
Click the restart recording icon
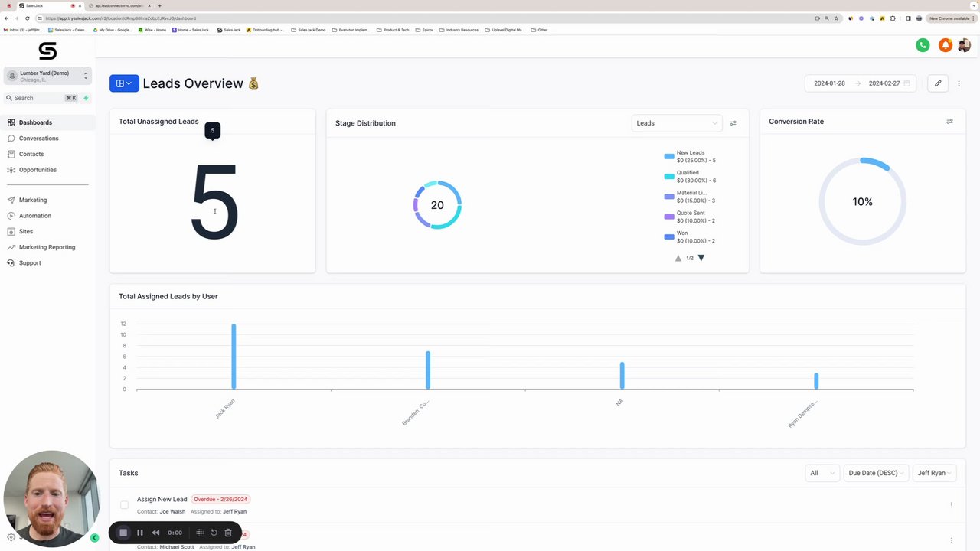214,533
